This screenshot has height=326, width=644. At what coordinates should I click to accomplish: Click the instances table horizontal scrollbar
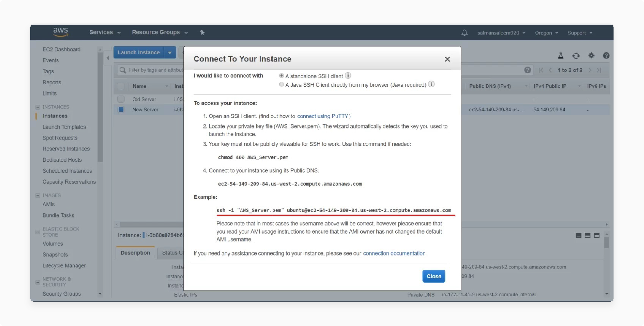pyautogui.click(x=151, y=224)
